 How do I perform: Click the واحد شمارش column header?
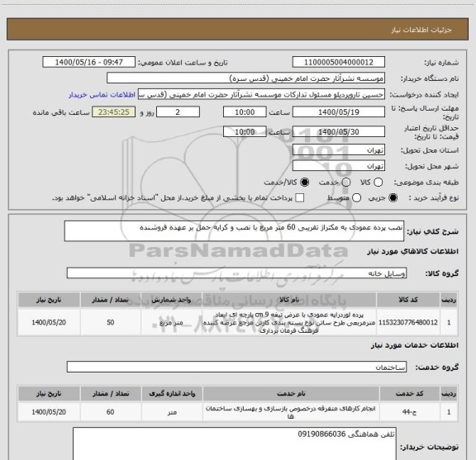tap(171, 300)
